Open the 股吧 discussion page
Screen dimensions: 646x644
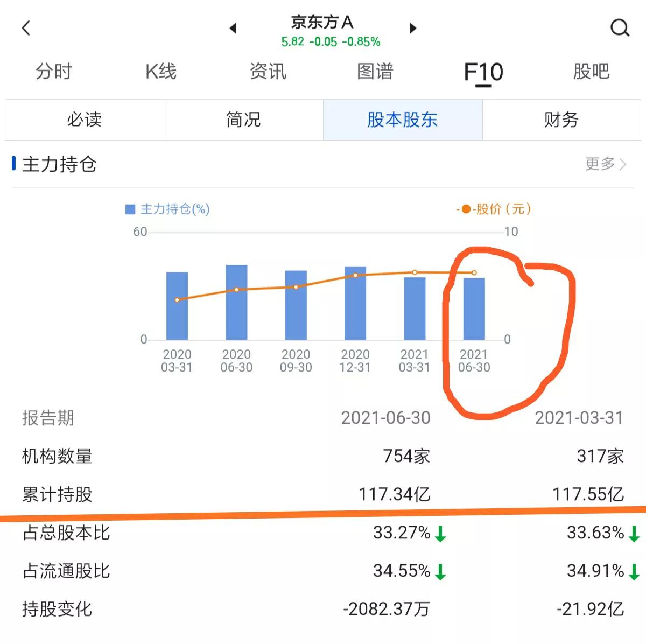(x=592, y=72)
